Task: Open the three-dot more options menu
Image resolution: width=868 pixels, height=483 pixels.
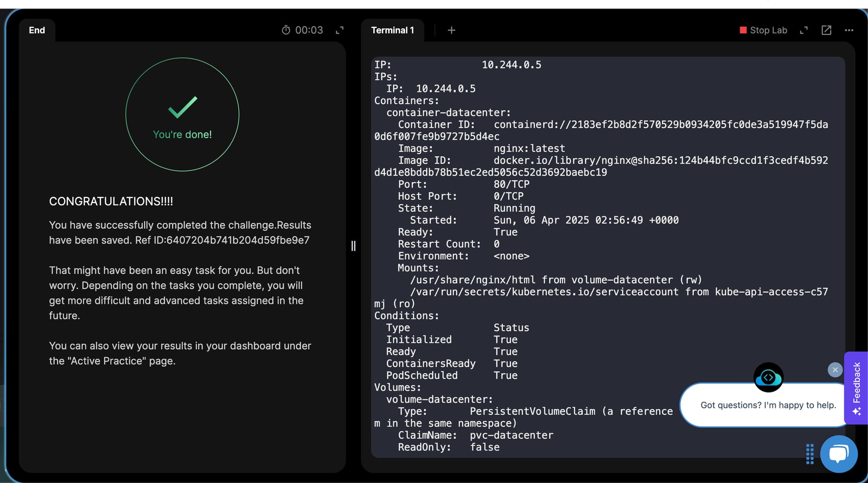Action: pos(849,30)
